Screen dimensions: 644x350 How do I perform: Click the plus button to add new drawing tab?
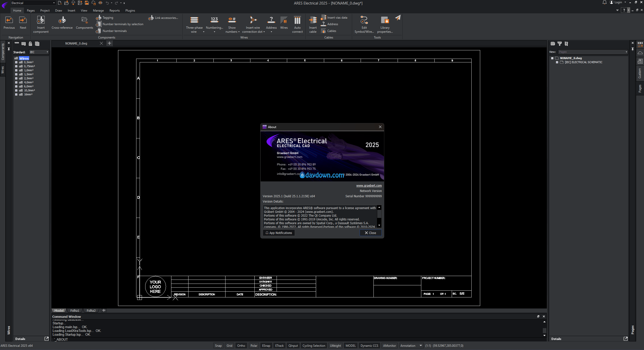[x=109, y=43]
